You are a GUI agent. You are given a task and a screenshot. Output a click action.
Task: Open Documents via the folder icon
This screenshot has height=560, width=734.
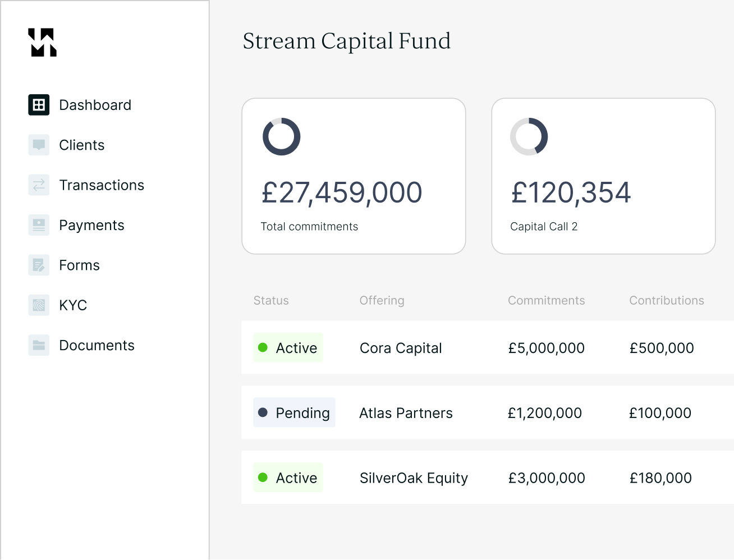click(38, 345)
